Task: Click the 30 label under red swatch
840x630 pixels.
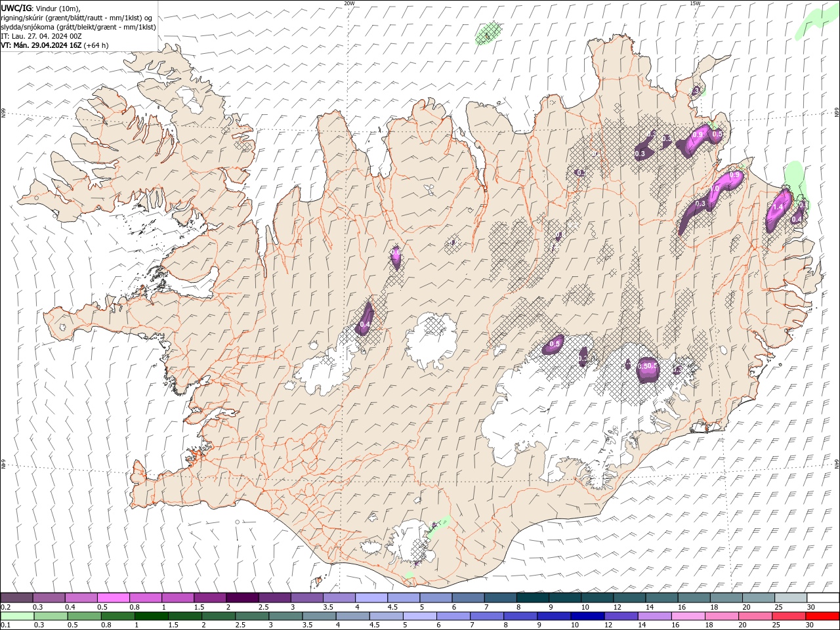Action: 810,625
